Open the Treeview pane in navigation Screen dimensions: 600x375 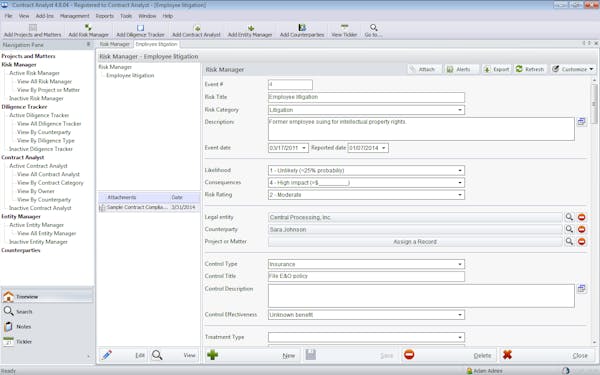tap(47, 297)
